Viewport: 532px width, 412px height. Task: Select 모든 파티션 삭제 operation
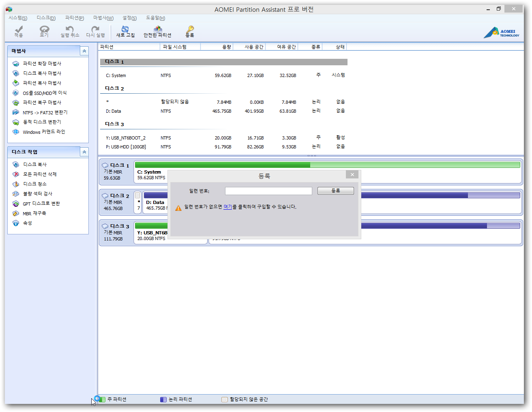pyautogui.click(x=39, y=174)
